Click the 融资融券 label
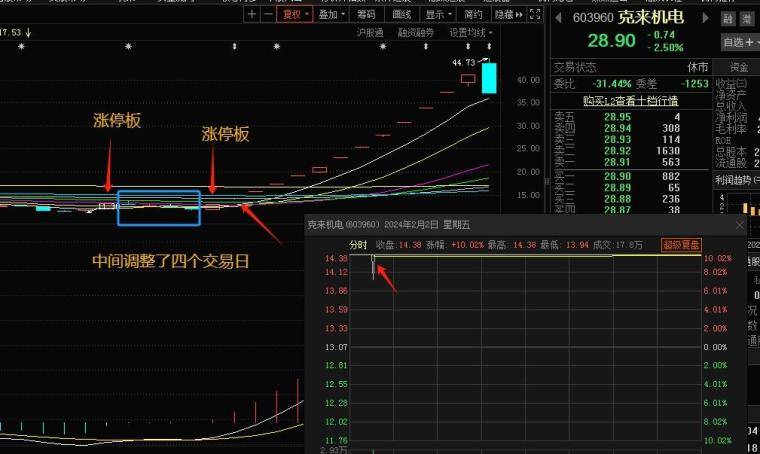 click(x=415, y=32)
